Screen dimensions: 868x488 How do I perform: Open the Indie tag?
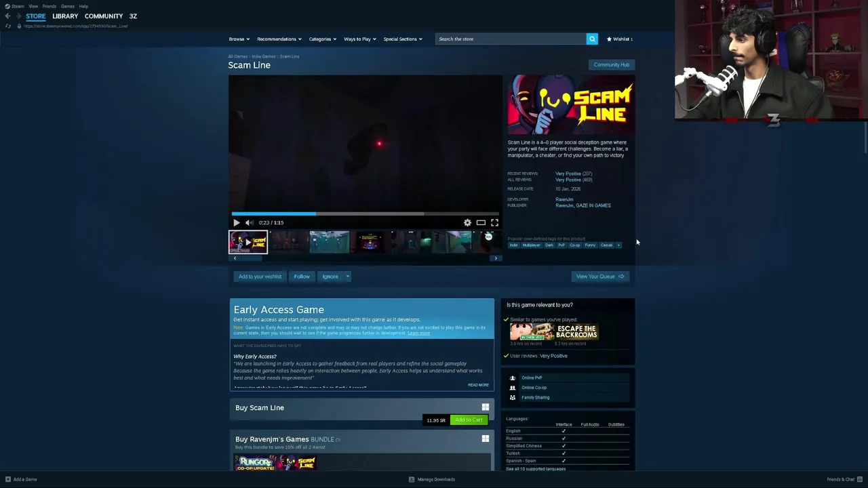[x=513, y=245]
